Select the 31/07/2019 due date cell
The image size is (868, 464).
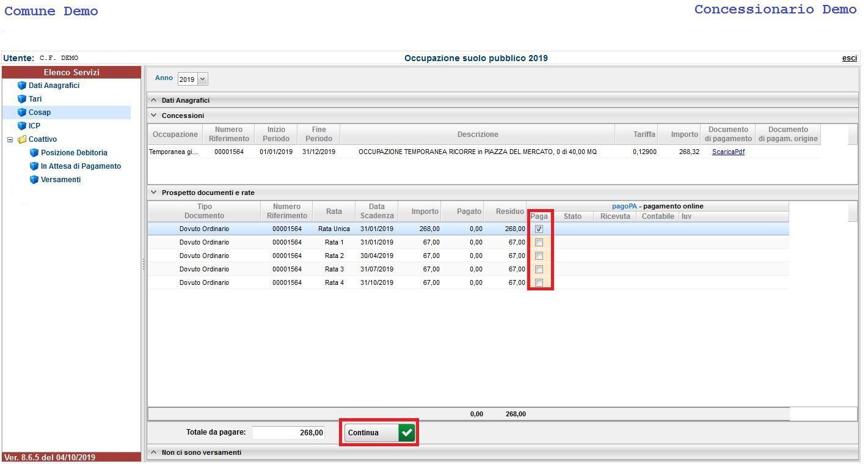377,269
